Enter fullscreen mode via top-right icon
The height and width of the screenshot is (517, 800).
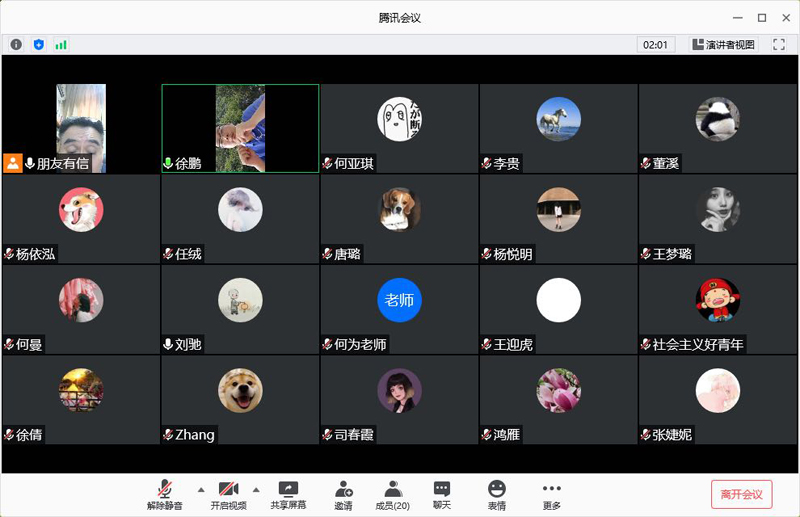[x=779, y=44]
